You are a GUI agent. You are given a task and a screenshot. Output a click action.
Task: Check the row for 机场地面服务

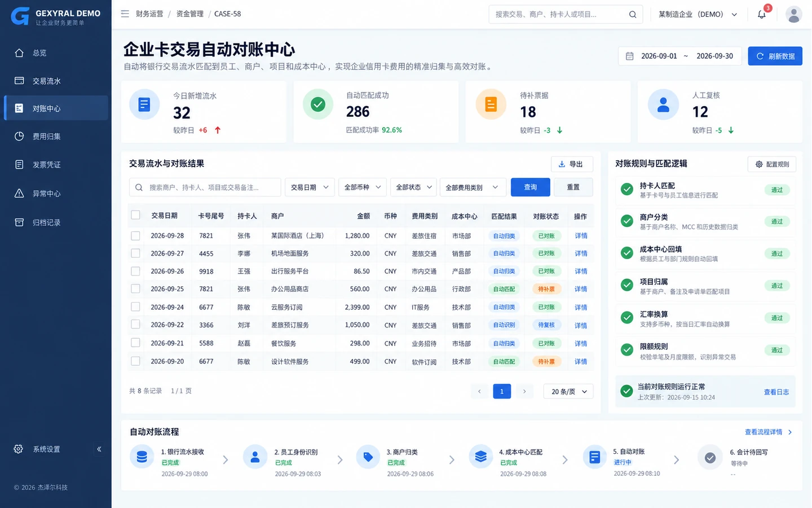point(135,253)
